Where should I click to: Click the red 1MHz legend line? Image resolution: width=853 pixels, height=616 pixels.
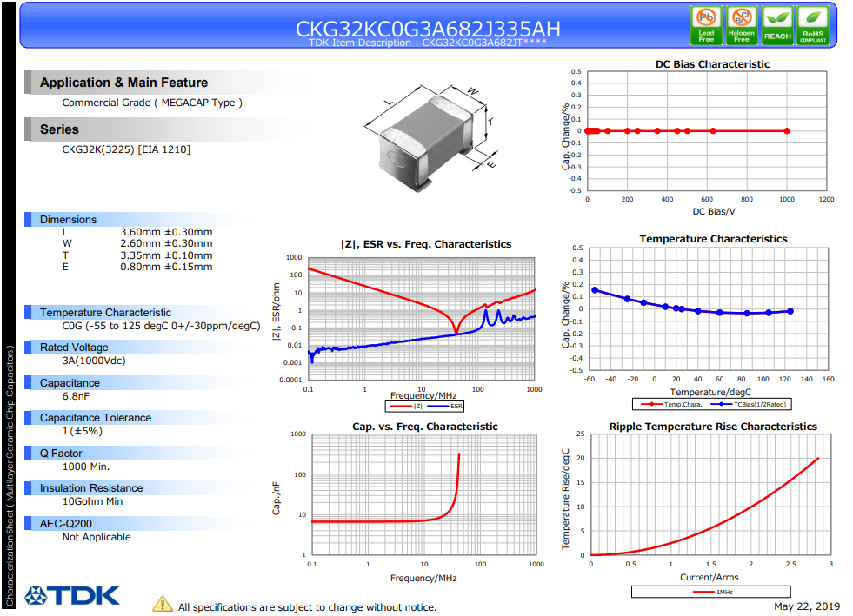pyautogui.click(x=704, y=592)
